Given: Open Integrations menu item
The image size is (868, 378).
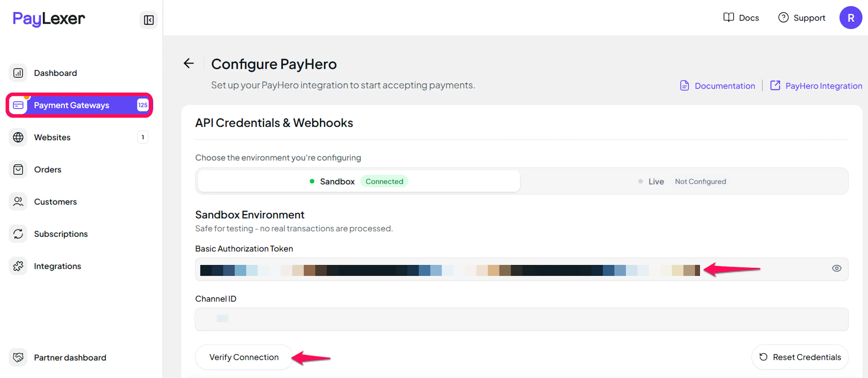Looking at the screenshot, I should point(79,266).
